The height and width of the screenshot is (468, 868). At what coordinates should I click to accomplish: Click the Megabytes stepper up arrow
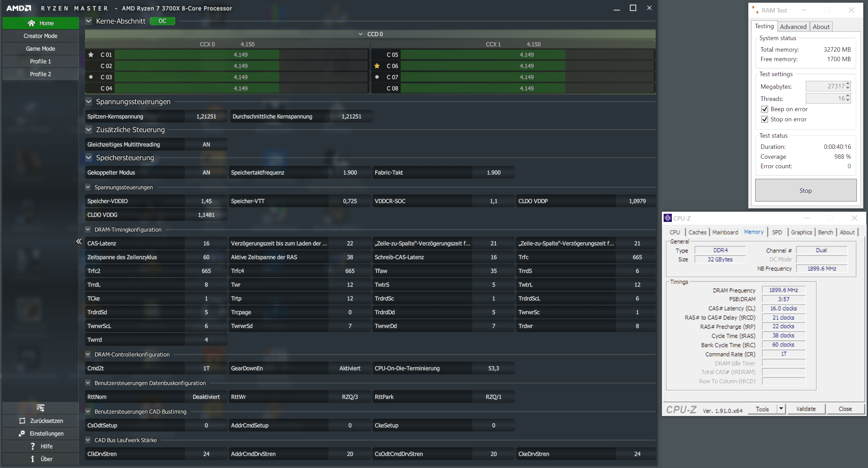848,84
